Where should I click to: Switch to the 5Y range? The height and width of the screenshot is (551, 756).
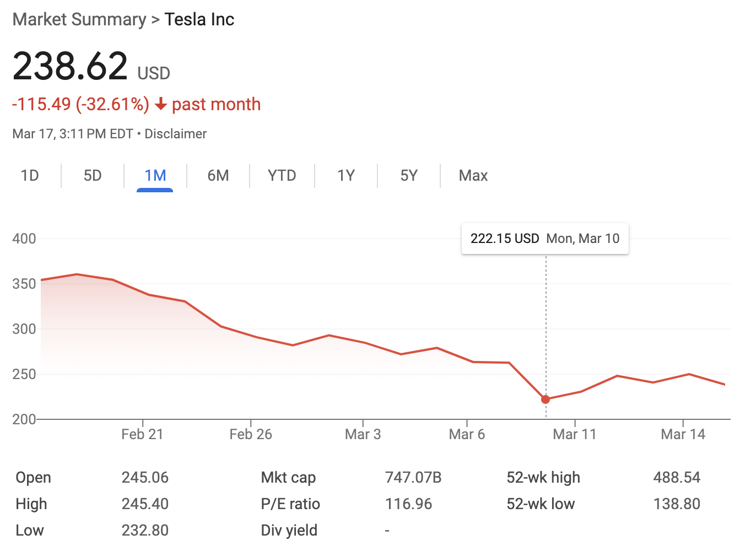pyautogui.click(x=409, y=176)
